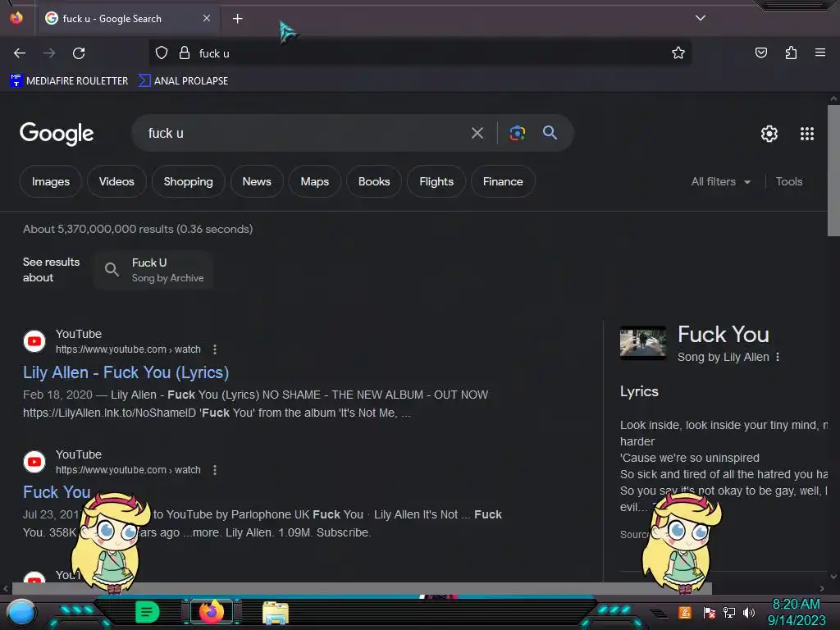Submit search with the magnifier icon
This screenshot has width=840, height=630.
point(550,132)
